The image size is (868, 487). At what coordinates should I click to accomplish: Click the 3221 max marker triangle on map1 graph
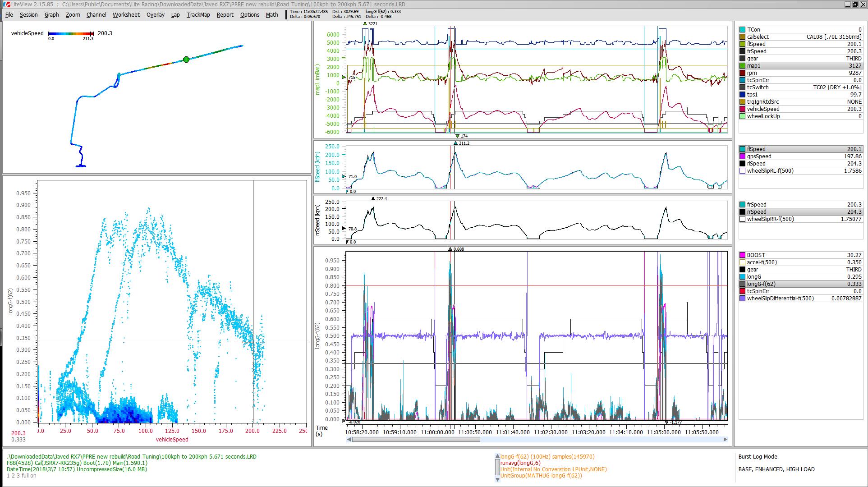[365, 23]
